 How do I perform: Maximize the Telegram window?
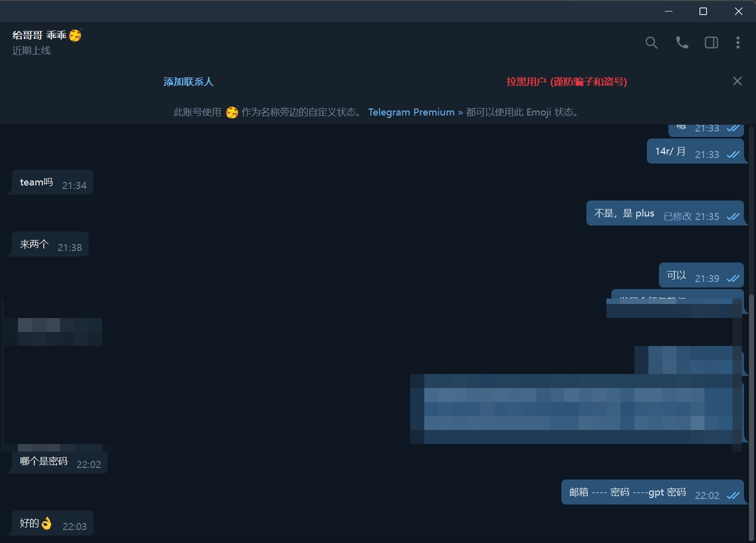pos(703,11)
